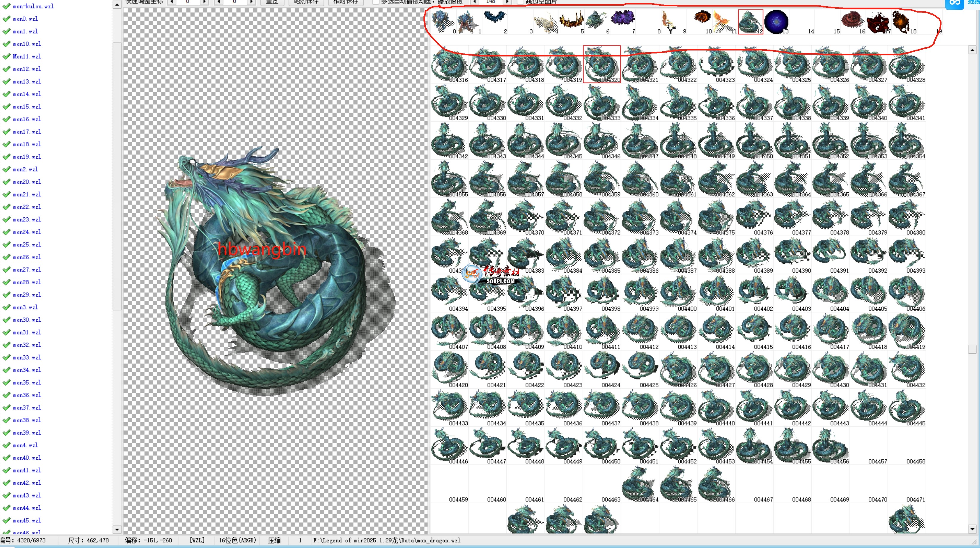Decrease playback speed value 148
This screenshot has height=548, width=980.
coord(474,2)
